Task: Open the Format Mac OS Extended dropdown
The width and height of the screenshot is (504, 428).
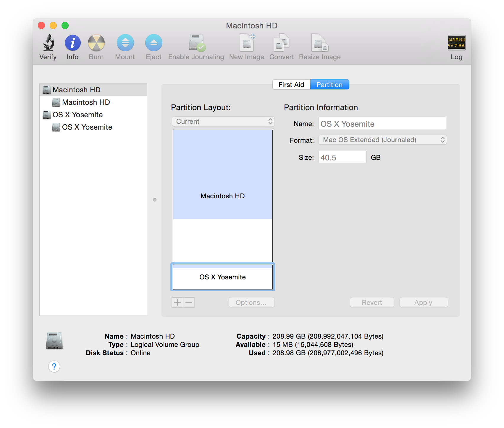Action: [x=382, y=140]
